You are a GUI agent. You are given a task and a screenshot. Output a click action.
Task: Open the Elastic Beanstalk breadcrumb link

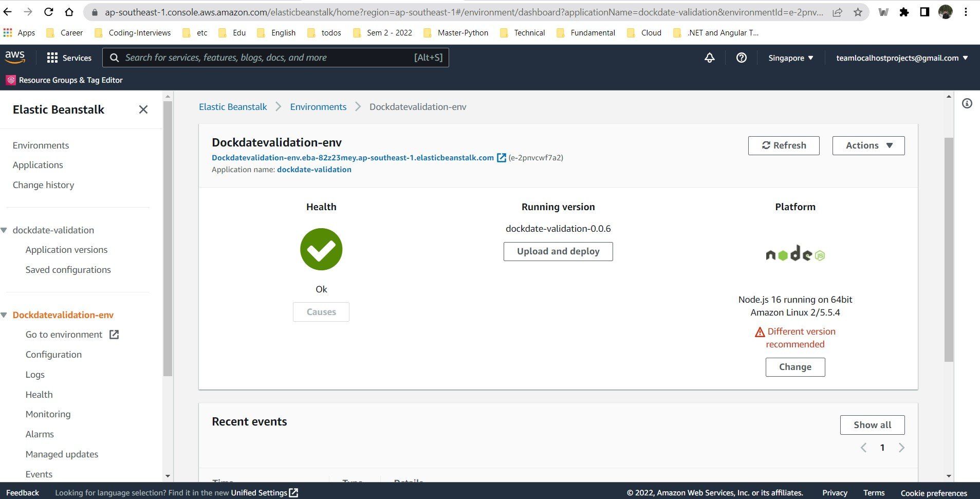point(233,107)
